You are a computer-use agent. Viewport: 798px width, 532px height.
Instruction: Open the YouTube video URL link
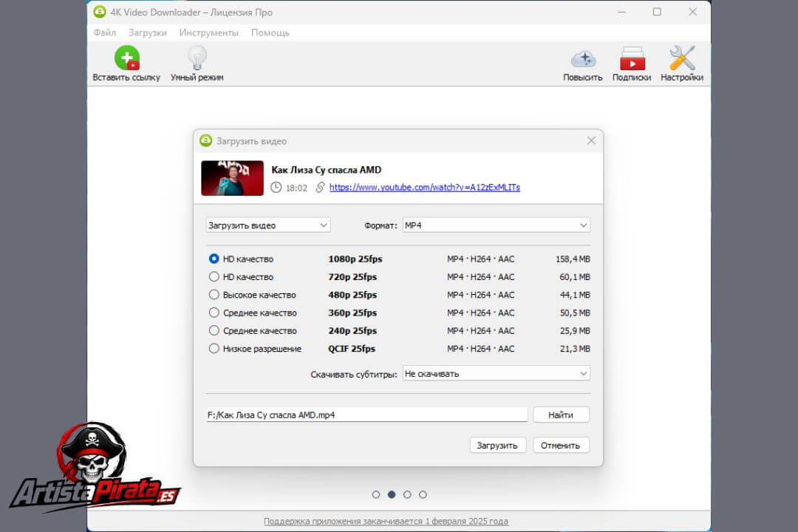click(424, 188)
